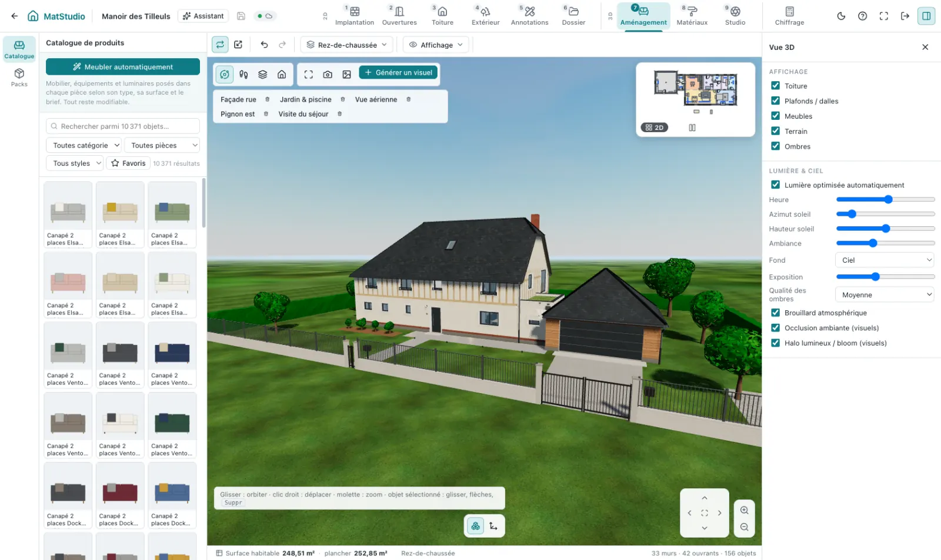This screenshot has height=560, width=941.
Task: Pan the 3D camera right
Action: pos(719,513)
